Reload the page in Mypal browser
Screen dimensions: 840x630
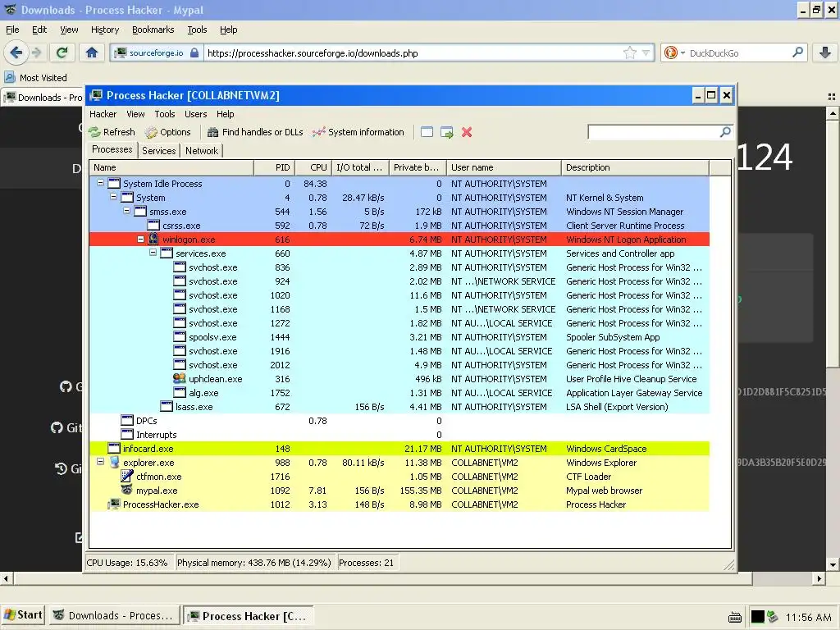point(62,52)
